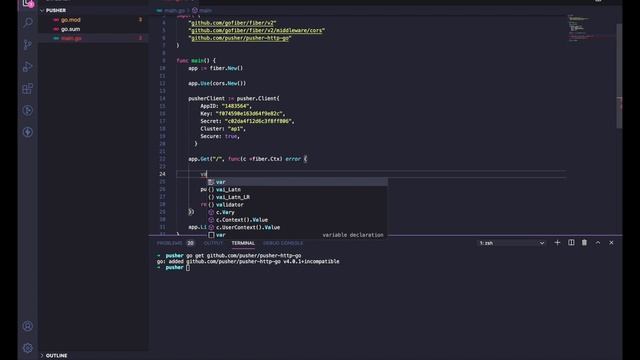The width and height of the screenshot is (640, 360).
Task: Open the Run and Debug view
Action: [x=28, y=67]
